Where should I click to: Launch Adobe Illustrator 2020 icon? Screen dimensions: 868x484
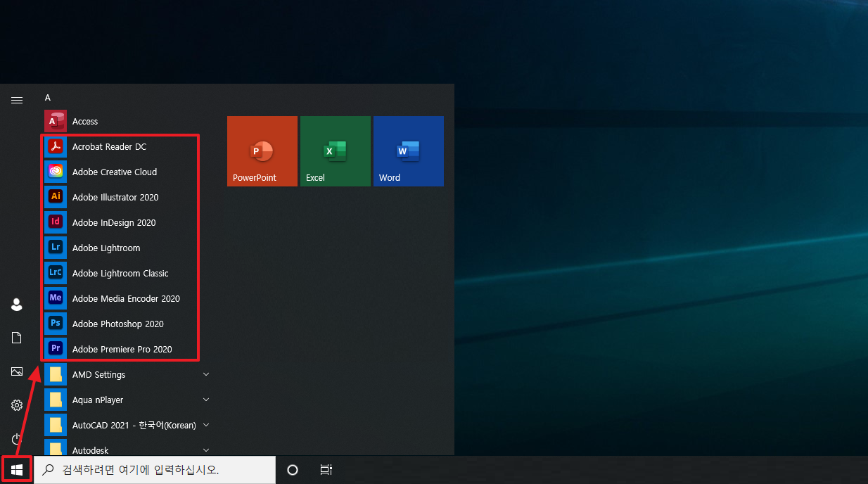[x=56, y=197]
